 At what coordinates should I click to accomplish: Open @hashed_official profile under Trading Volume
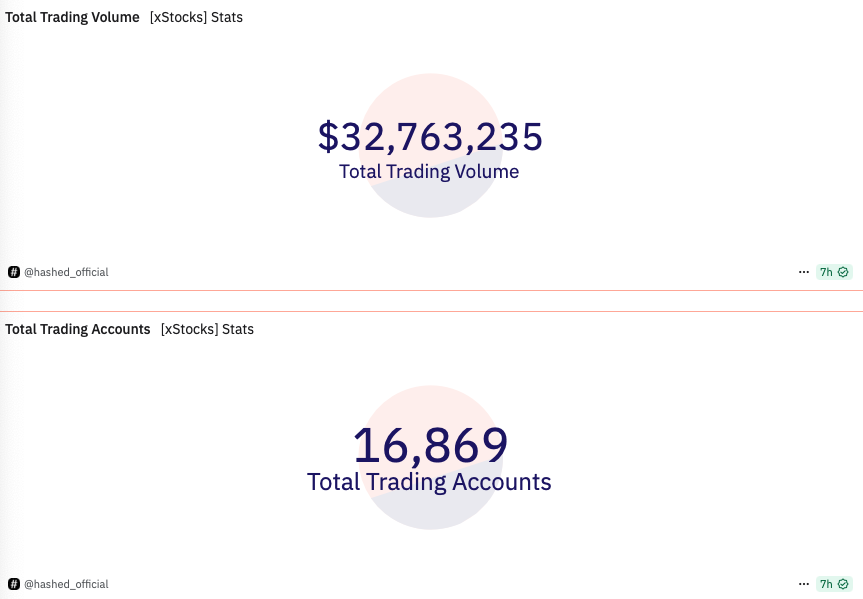coord(66,272)
